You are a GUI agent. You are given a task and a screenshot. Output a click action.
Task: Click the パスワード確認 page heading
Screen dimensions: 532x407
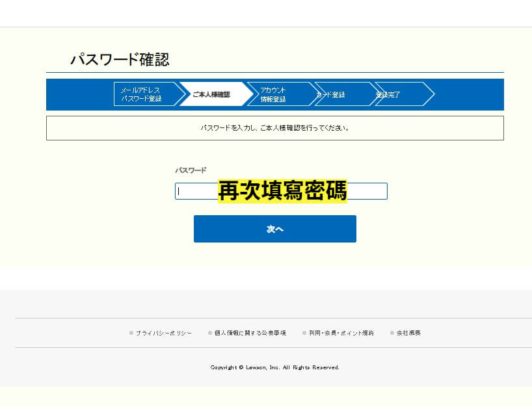[x=120, y=59]
